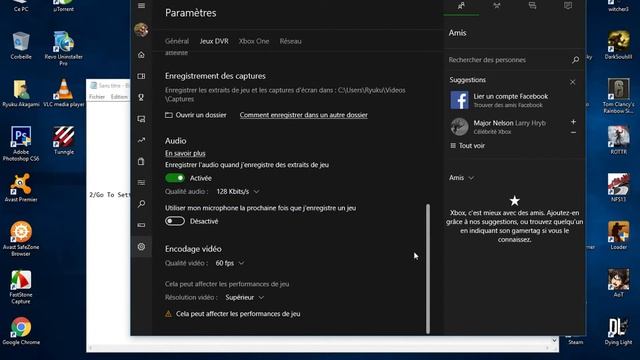Open link Comment enregistrer dans un autre dossier
This screenshot has height=360, width=640.
[x=304, y=115]
